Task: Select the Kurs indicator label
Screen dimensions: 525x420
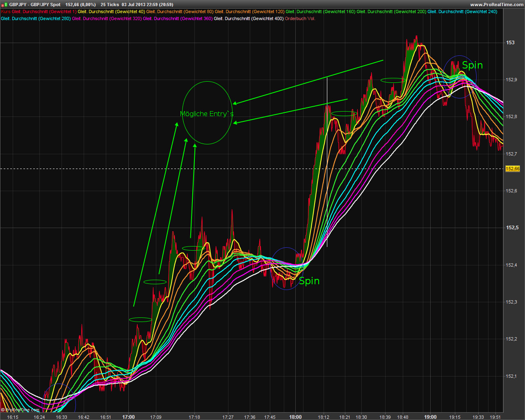Action: 6,11
